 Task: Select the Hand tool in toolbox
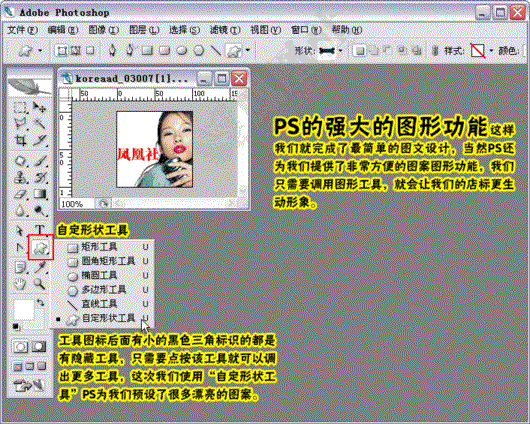click(x=21, y=284)
